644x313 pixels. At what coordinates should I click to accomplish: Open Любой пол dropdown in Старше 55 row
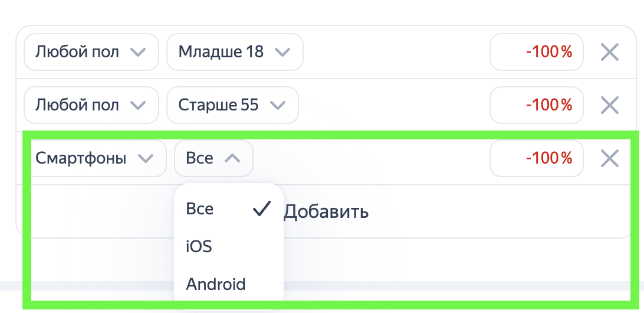coord(91,105)
